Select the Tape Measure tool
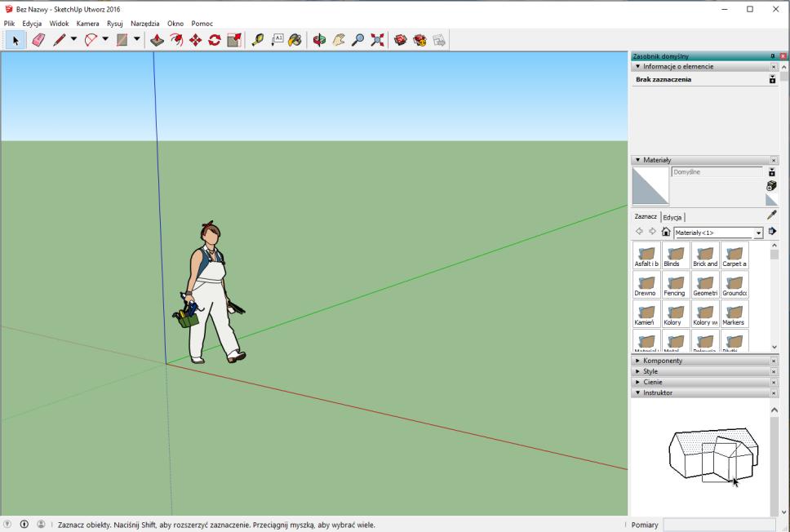The image size is (790, 532). pos(258,40)
